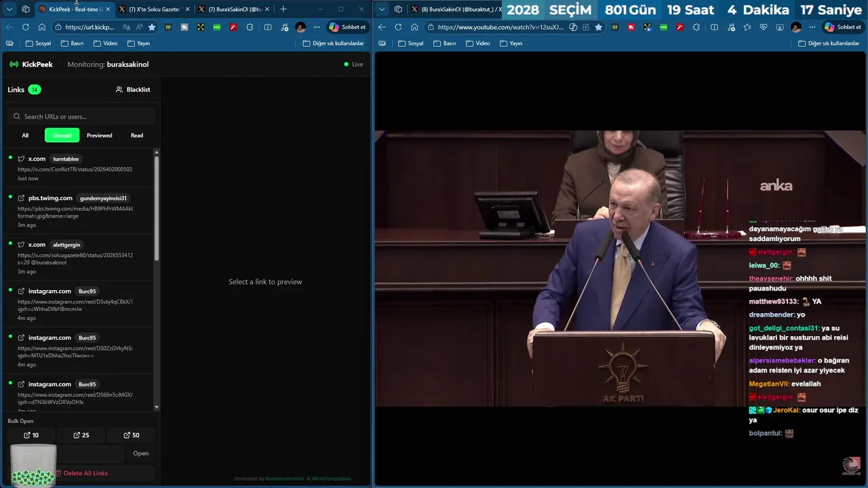Viewport: 868px width, 488px height.
Task: Click the custom bulk Open button
Action: (140, 453)
